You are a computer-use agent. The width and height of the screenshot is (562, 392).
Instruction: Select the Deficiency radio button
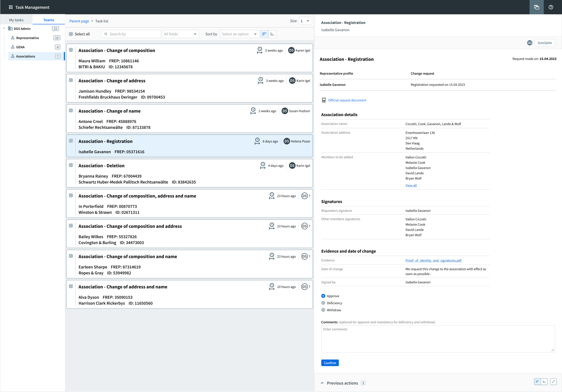coord(323,303)
